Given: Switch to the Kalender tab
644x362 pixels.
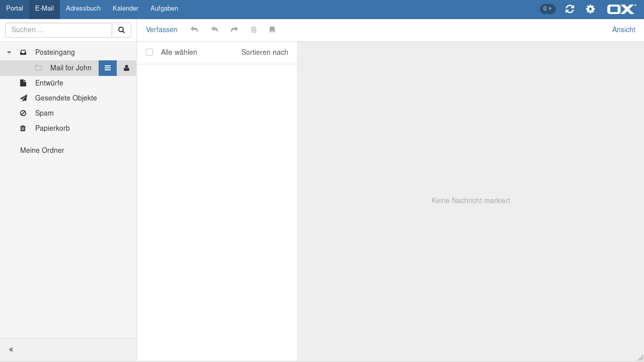Looking at the screenshot, I should (x=125, y=9).
